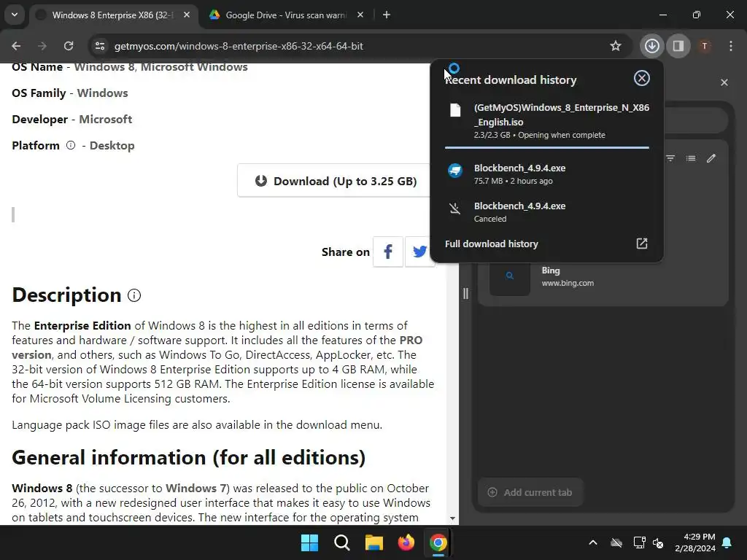Click the info icon next to Description

tap(134, 296)
